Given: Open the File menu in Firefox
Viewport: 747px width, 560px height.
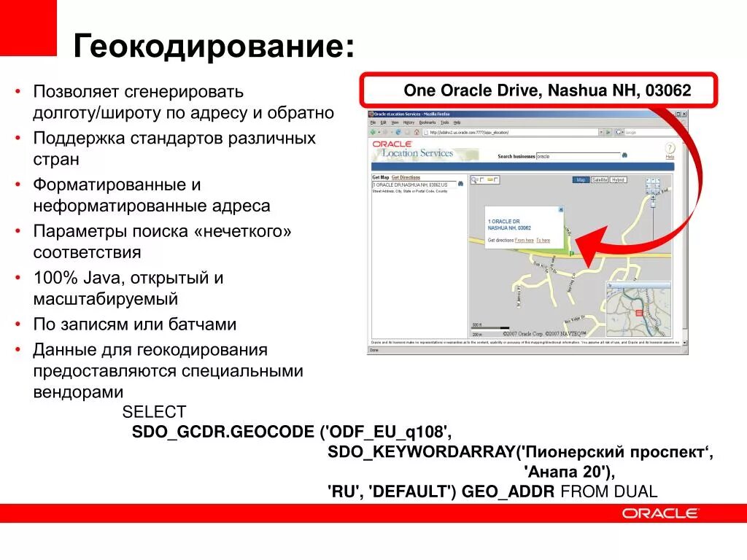Looking at the screenshot, I should coord(373,122).
